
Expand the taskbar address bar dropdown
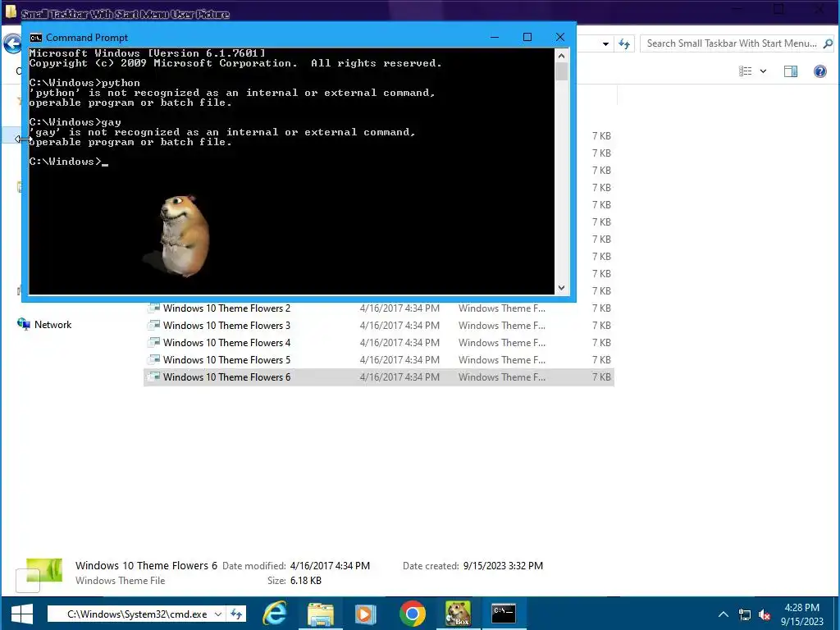[x=218, y=614]
